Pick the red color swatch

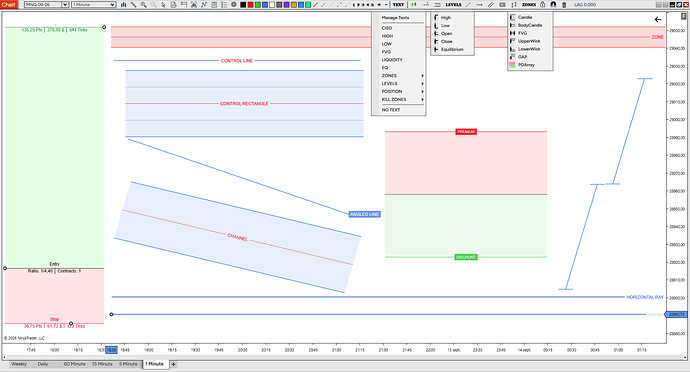(250, 4)
